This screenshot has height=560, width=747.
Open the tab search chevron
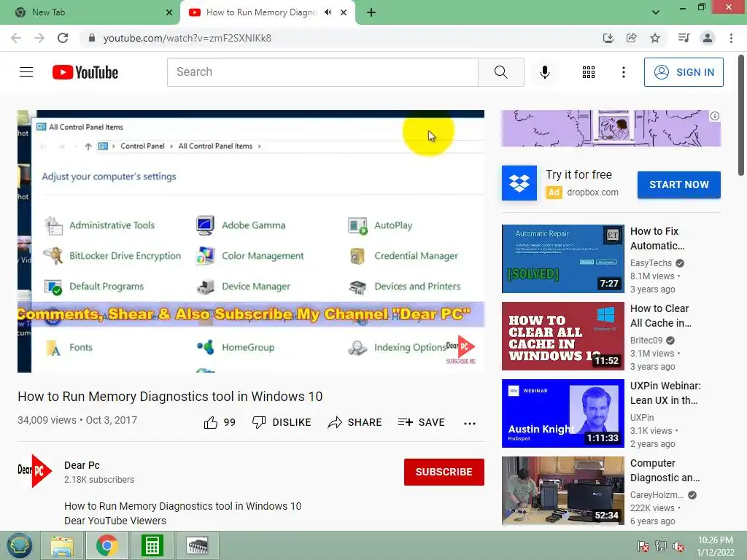tap(656, 12)
